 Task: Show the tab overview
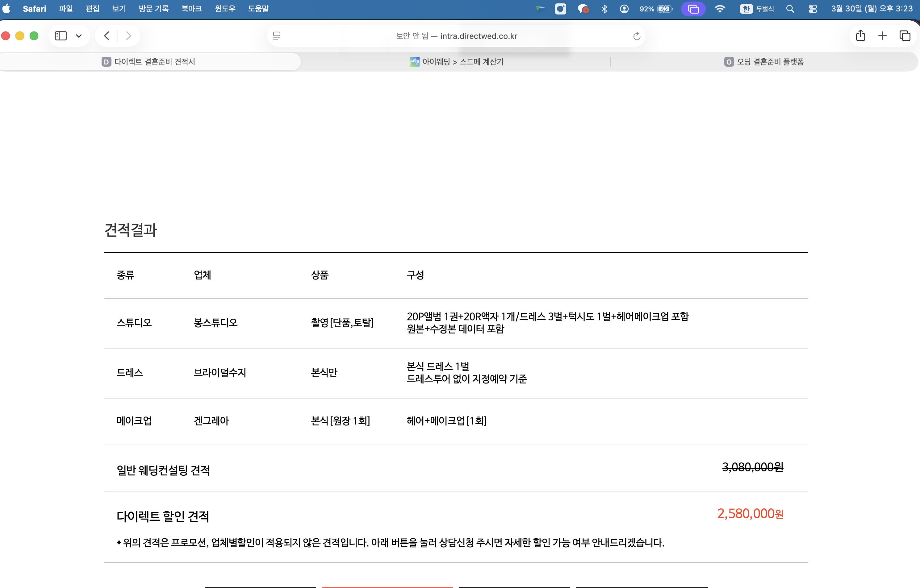tap(905, 35)
